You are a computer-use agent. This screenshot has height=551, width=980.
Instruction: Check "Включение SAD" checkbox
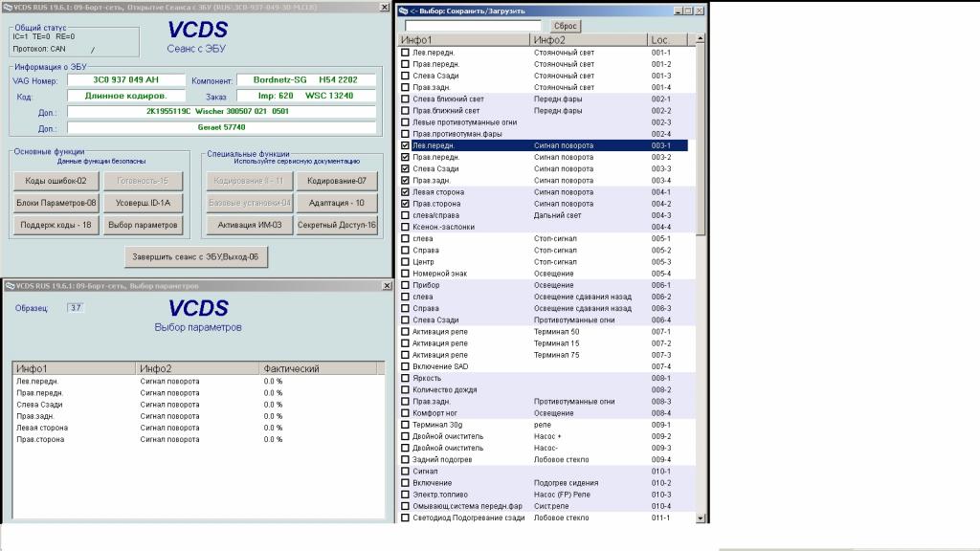point(405,366)
